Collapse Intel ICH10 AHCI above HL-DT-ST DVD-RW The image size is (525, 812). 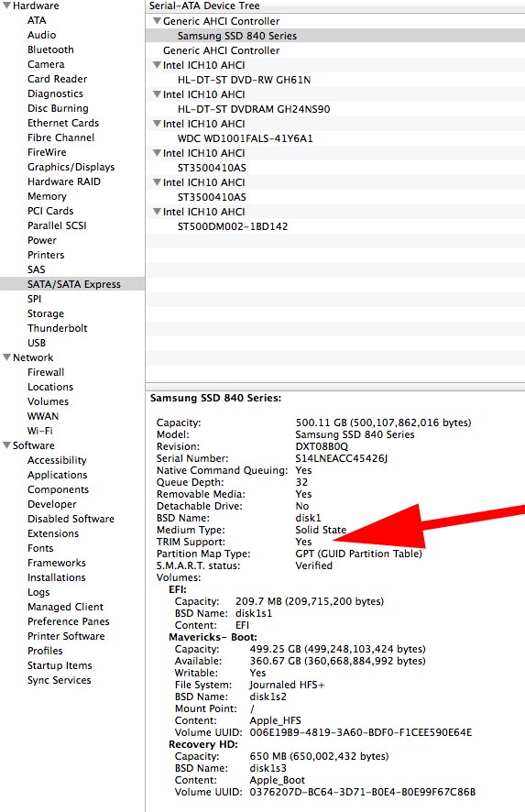point(157,65)
